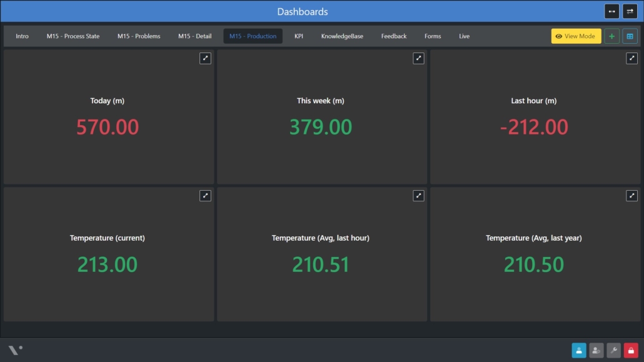The width and height of the screenshot is (644, 362).
Task: Go to the KnowledgeBase tab
Action: tap(342, 36)
